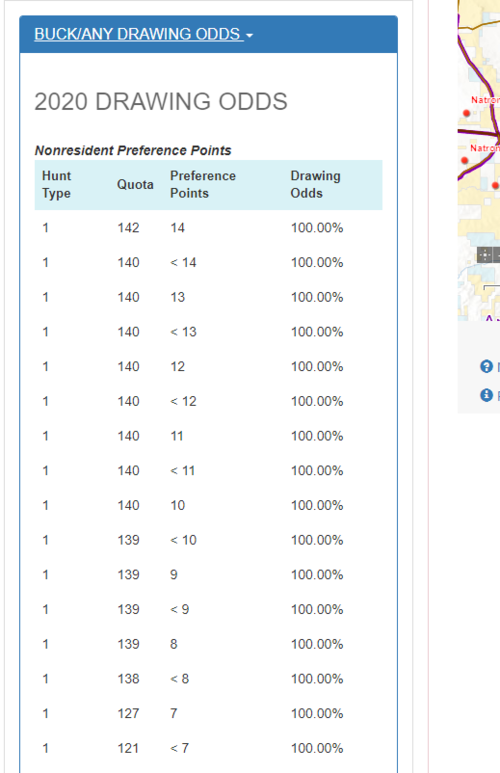
Task: Select the upper Natrona red map marker
Action: 466,113
